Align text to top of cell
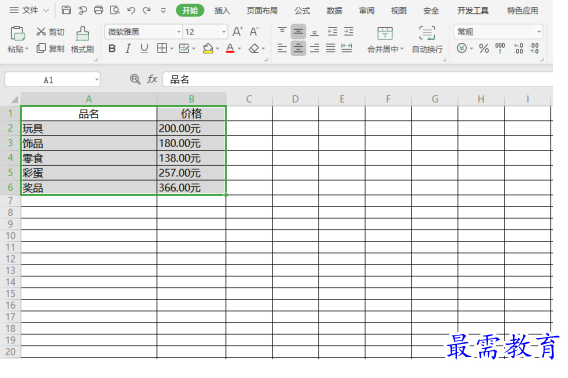The width and height of the screenshot is (568, 378). click(282, 31)
